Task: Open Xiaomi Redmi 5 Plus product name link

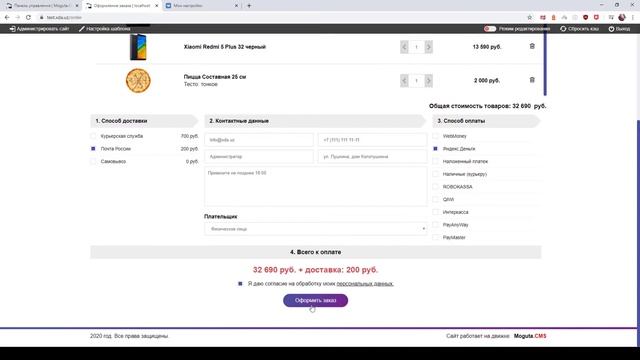Action: click(224, 47)
